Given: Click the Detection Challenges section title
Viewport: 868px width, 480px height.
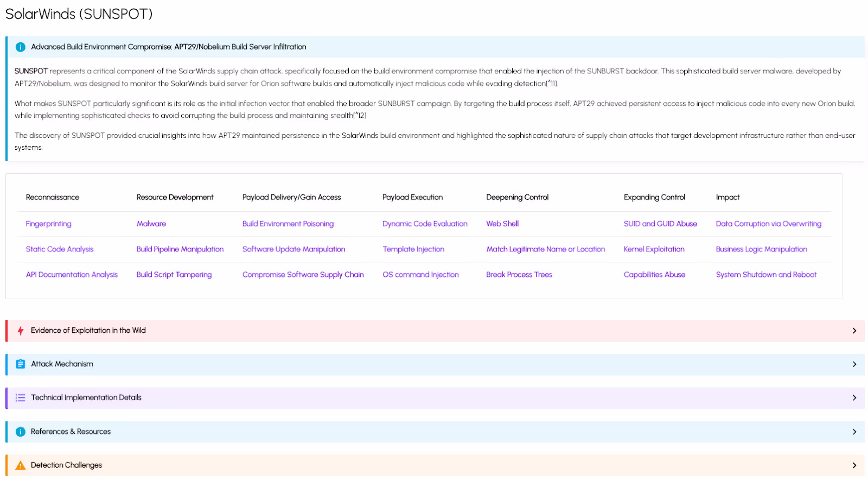Looking at the screenshot, I should 67,466.
